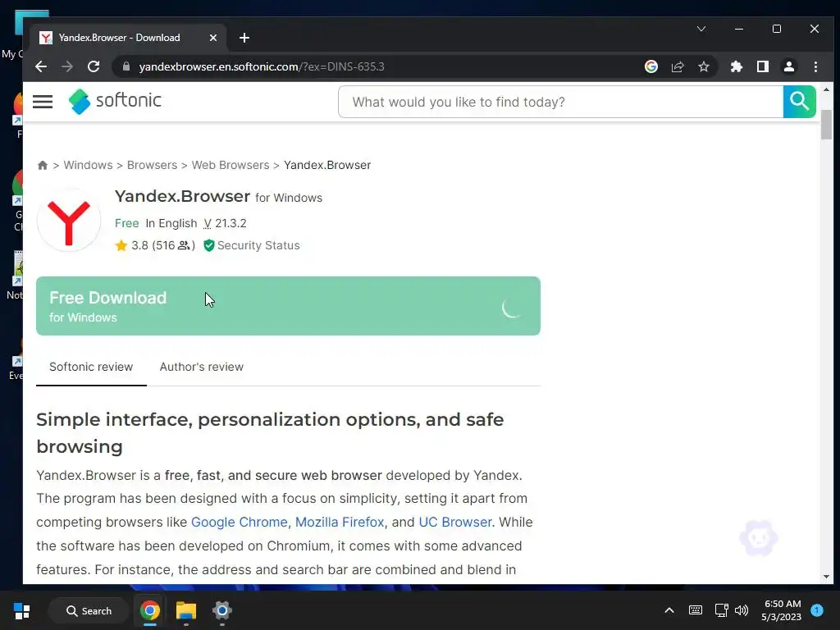The width and height of the screenshot is (840, 630).
Task: Open the Browsers breadcrumb link
Action: click(152, 165)
